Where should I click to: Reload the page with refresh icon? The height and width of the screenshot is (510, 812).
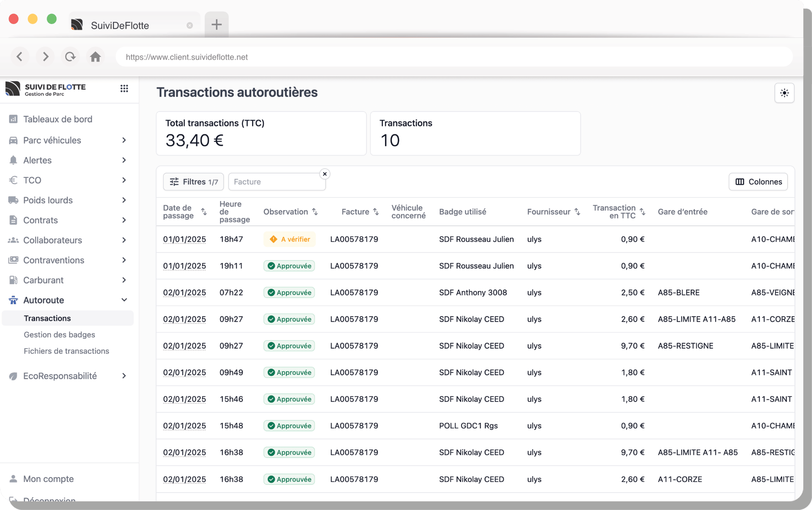tap(70, 56)
